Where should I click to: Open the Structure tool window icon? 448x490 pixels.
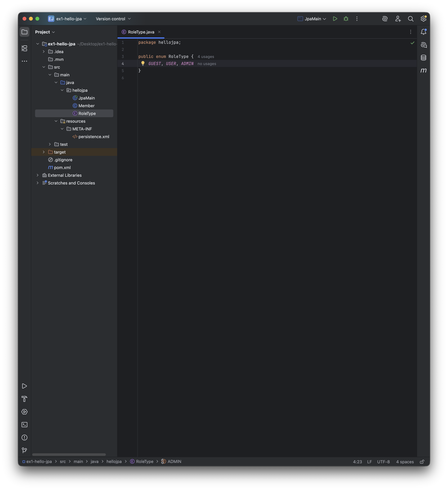(24, 48)
